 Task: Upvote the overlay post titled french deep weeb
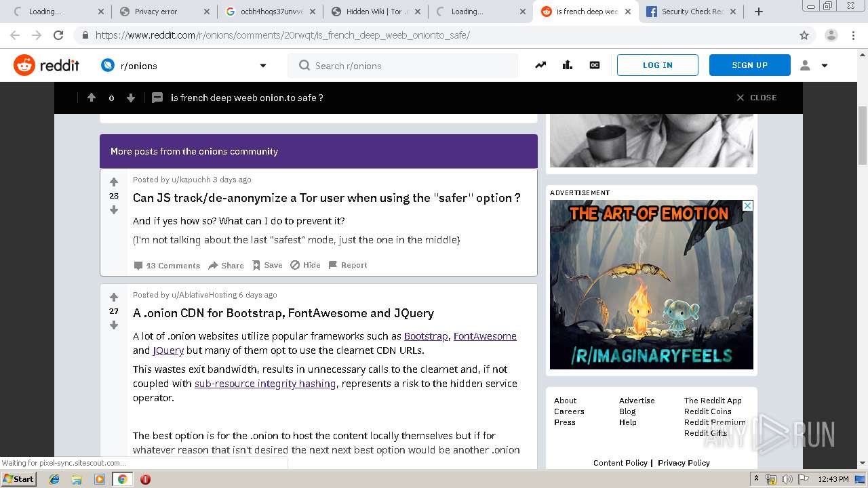pos(92,98)
